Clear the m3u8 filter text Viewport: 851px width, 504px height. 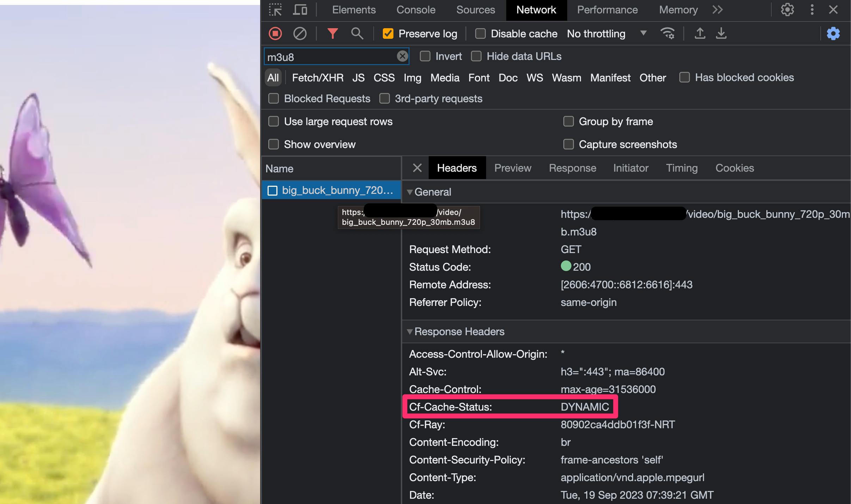pyautogui.click(x=402, y=56)
